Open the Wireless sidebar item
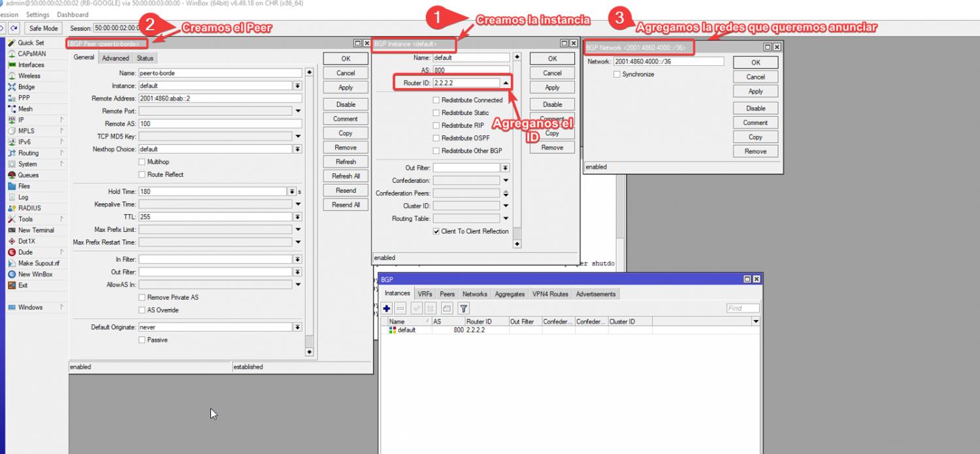 coord(29,76)
